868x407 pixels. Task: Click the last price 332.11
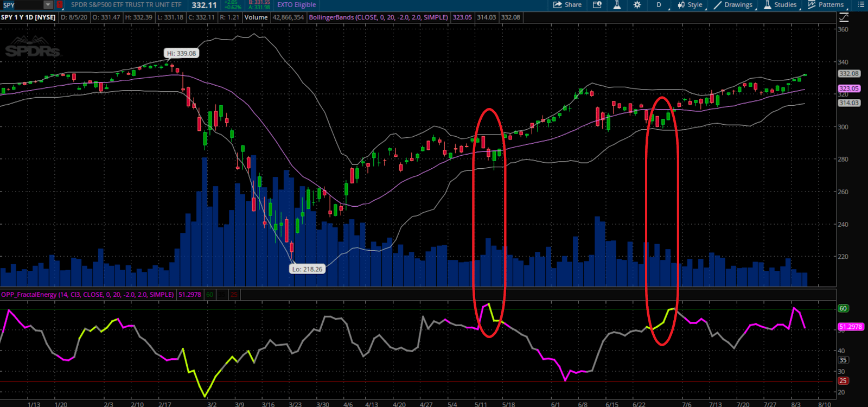204,5
